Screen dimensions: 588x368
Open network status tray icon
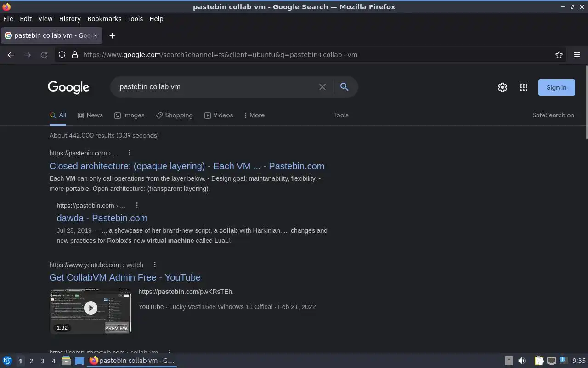click(552, 361)
